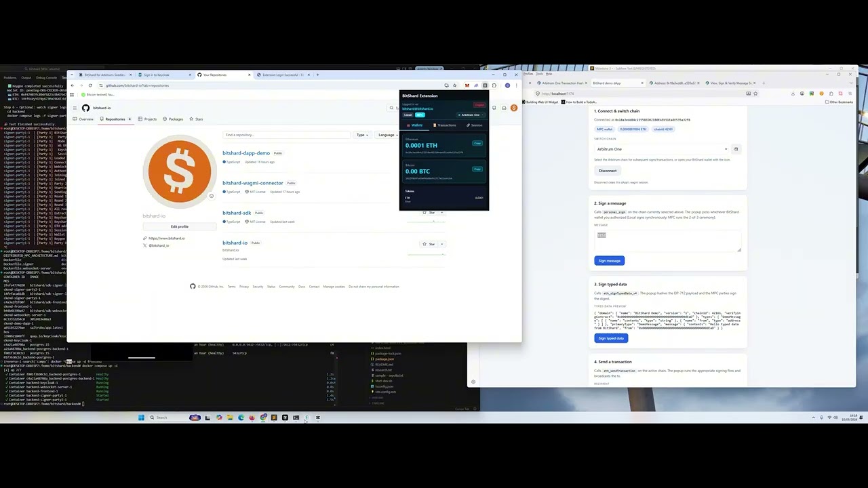Open the Help menu in Firefox

pyautogui.click(x=549, y=74)
